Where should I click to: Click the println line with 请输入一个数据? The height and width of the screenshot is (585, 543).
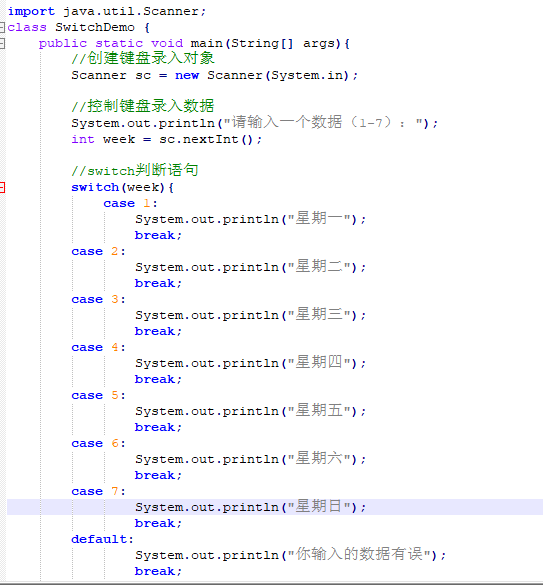[255, 123]
